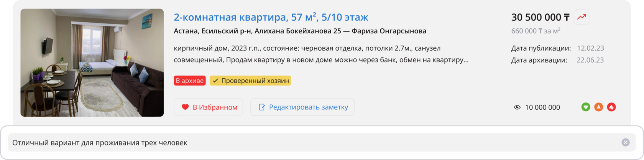Click the eye views counter icon
This screenshot has height=160, width=644.
pyautogui.click(x=517, y=107)
